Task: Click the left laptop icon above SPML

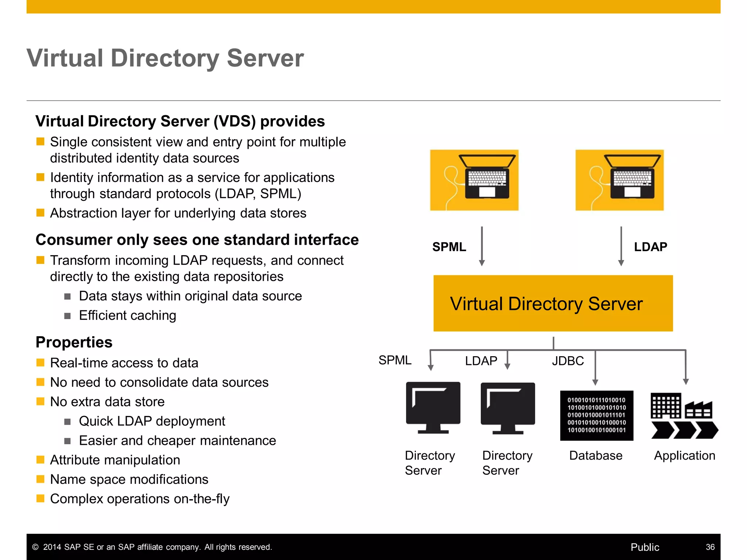Action: point(474,180)
